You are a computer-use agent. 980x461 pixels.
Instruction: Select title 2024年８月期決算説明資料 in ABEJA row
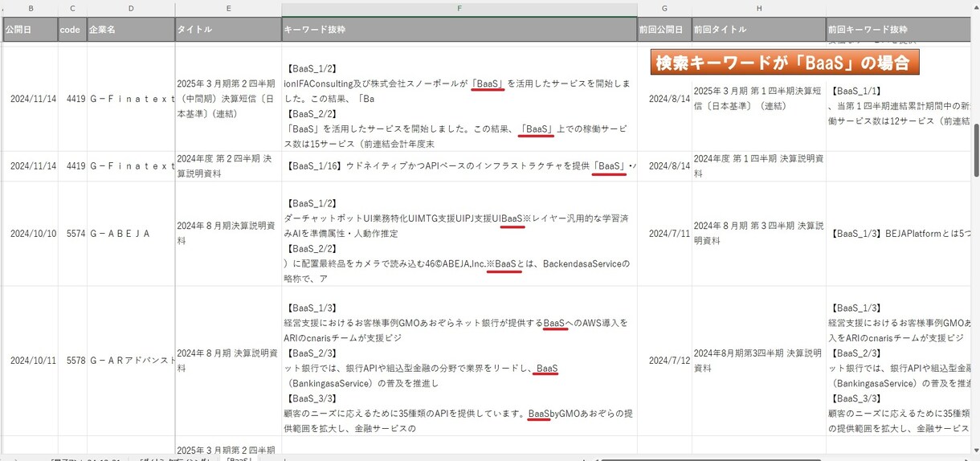pyautogui.click(x=228, y=234)
